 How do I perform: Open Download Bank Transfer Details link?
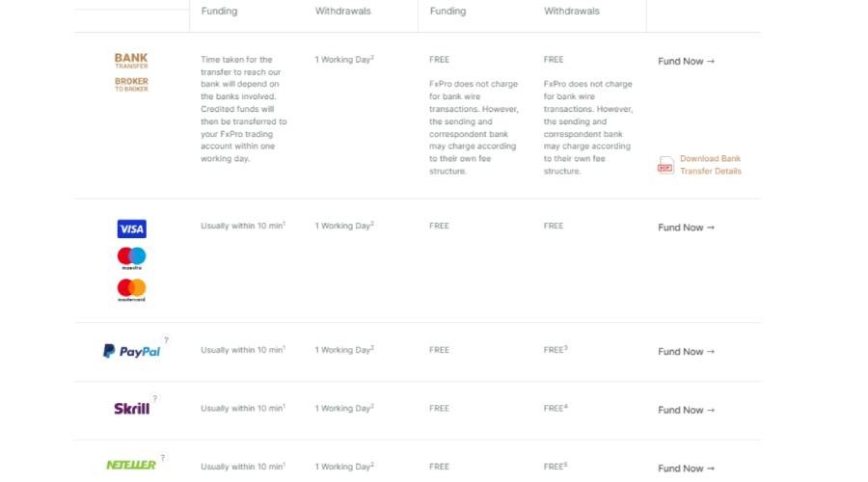(x=710, y=165)
